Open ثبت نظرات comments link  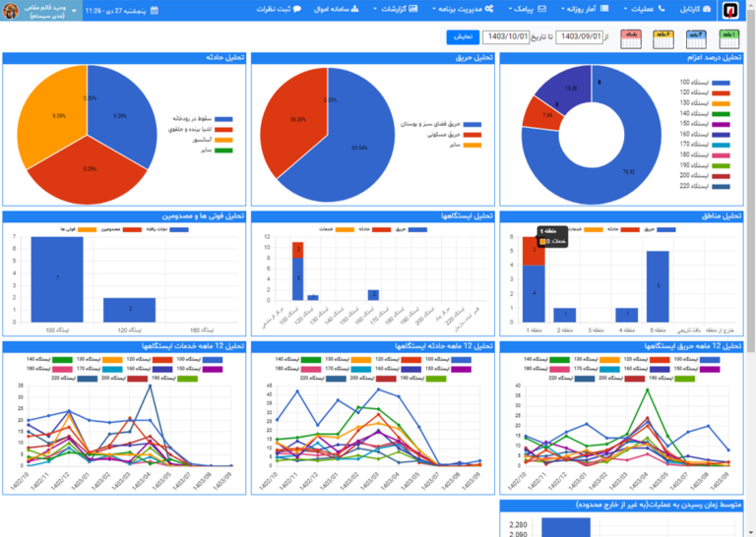[279, 9]
